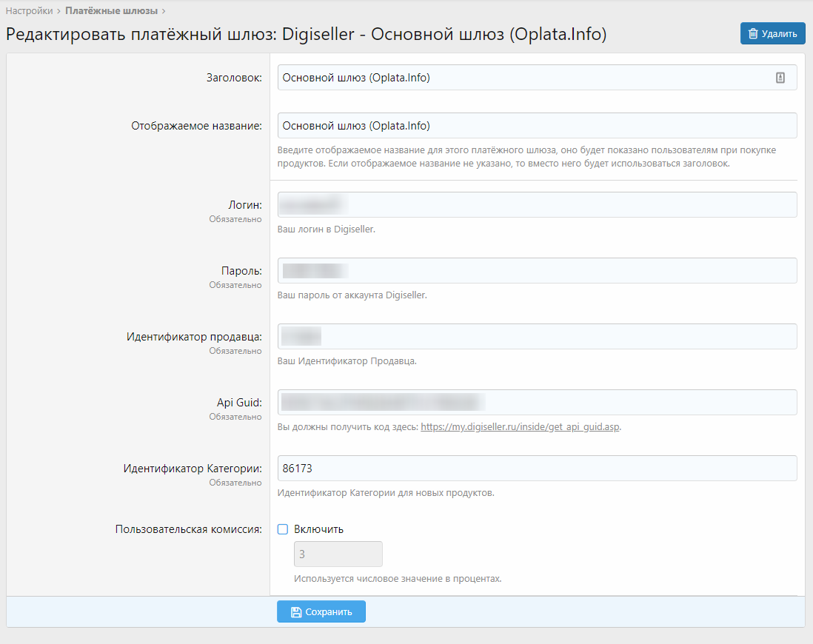Image resolution: width=813 pixels, height=644 pixels.
Task: Click the hint text Ваш логин в Digiseller
Action: [326, 229]
